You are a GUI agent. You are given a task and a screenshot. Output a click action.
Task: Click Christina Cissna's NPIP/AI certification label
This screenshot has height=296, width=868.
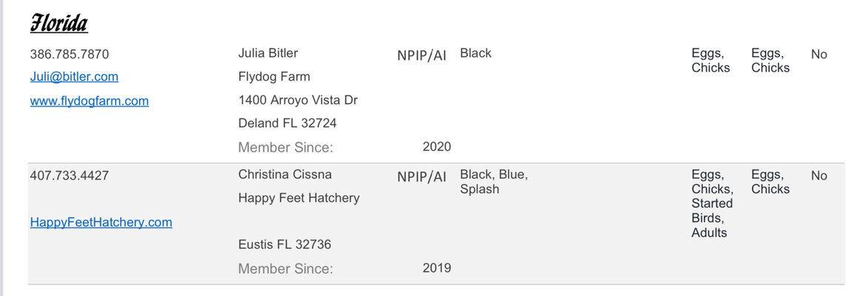(x=422, y=177)
